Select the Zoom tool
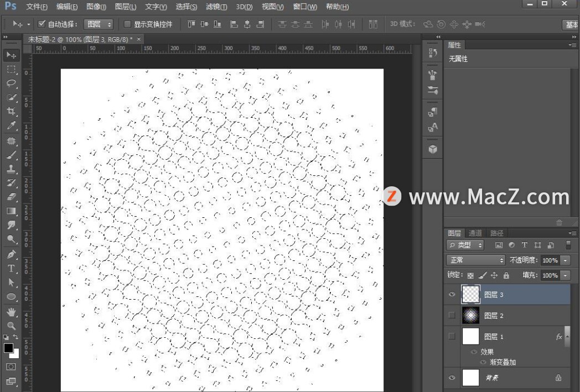 point(11,326)
